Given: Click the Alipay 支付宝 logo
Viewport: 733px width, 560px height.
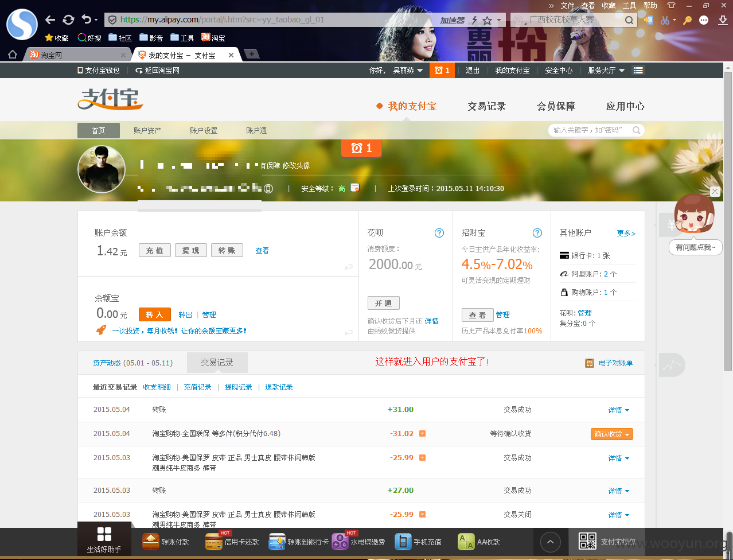Looking at the screenshot, I should pyautogui.click(x=110, y=99).
